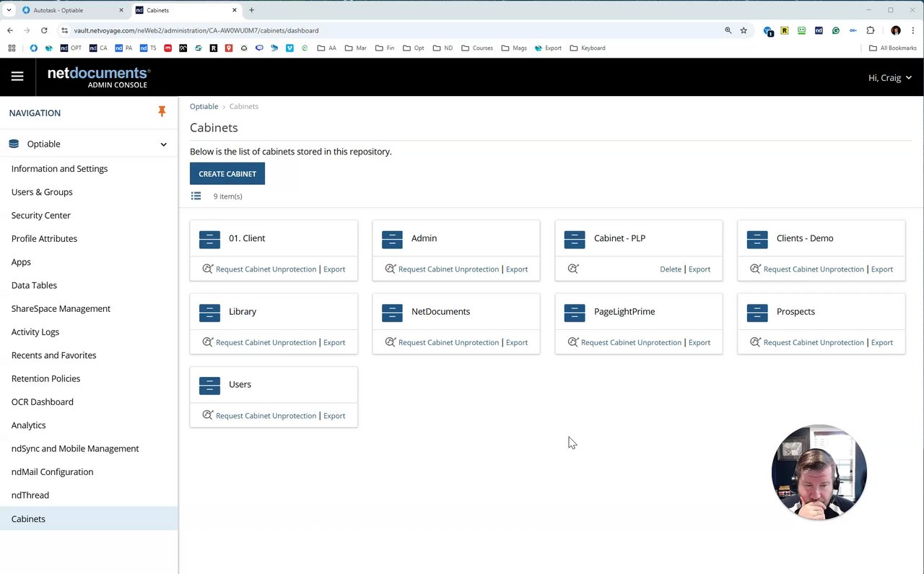Click the Clients - Demo cabinet icon
The width and height of the screenshot is (924, 574).
pyautogui.click(x=757, y=239)
